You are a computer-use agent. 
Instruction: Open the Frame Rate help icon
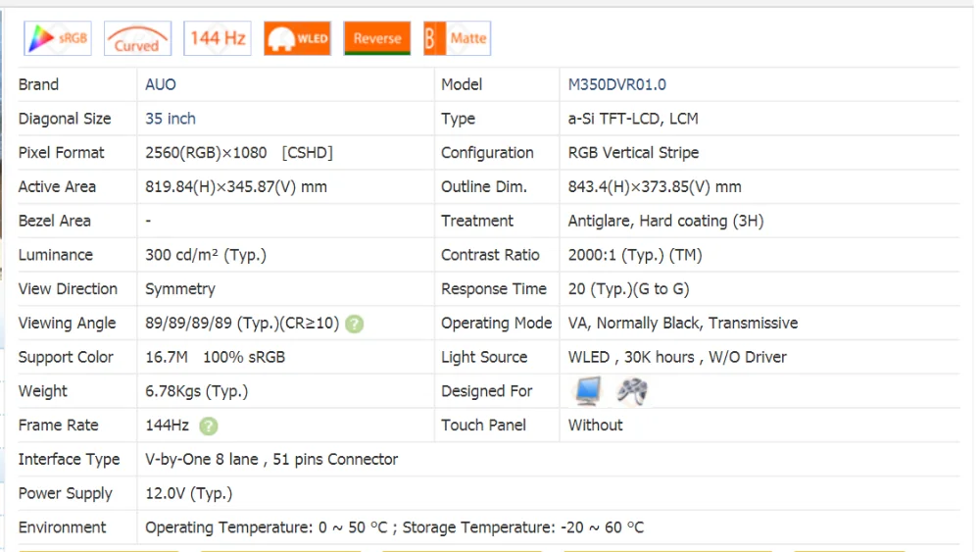[208, 427]
